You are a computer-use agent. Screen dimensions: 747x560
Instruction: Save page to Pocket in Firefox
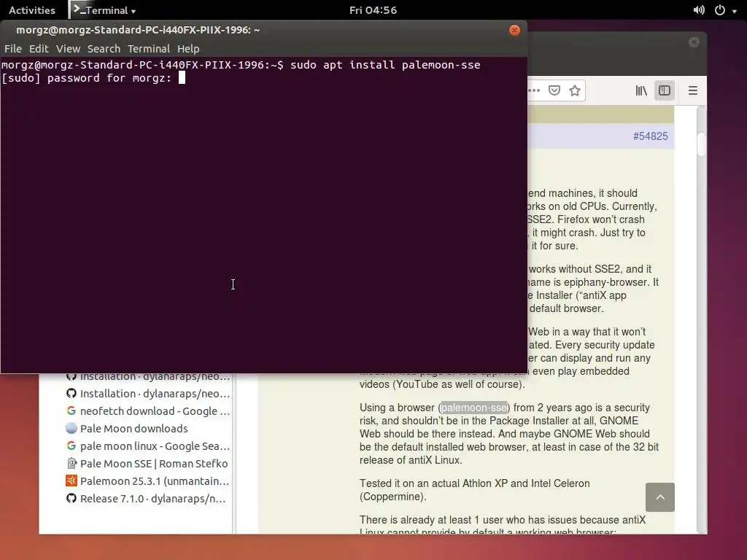tap(554, 90)
